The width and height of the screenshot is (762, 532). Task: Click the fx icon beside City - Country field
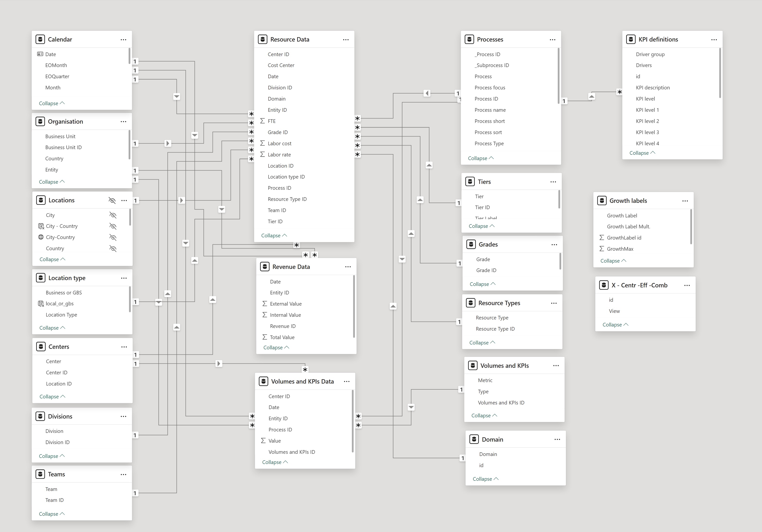pyautogui.click(x=41, y=226)
